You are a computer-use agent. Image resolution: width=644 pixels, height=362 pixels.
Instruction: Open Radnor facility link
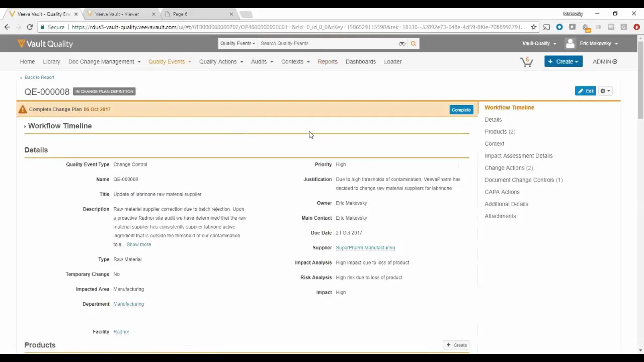point(121,332)
